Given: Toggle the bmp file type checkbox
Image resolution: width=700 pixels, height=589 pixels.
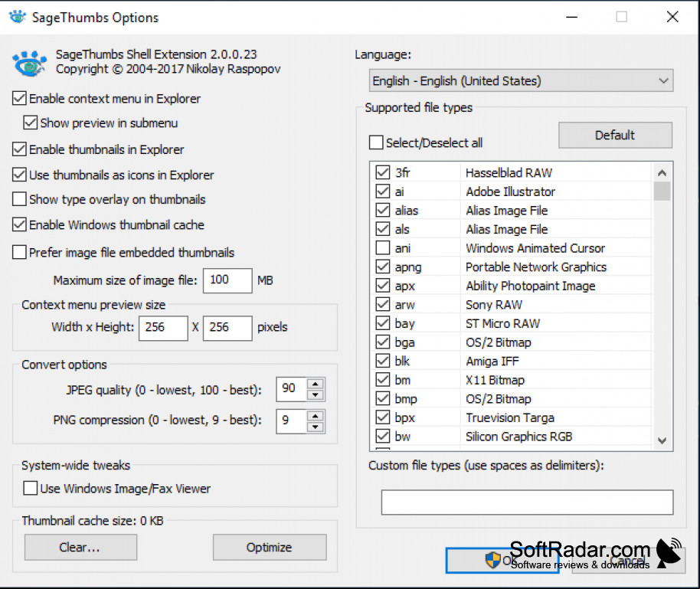Looking at the screenshot, I should tap(383, 399).
